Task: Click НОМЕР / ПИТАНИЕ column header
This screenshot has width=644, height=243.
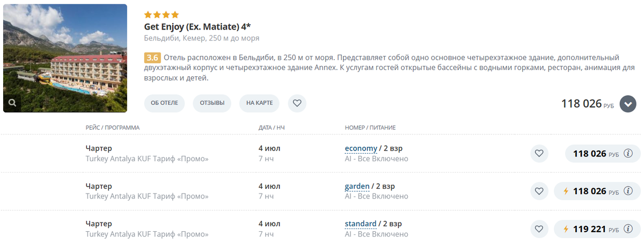Action: [370, 128]
